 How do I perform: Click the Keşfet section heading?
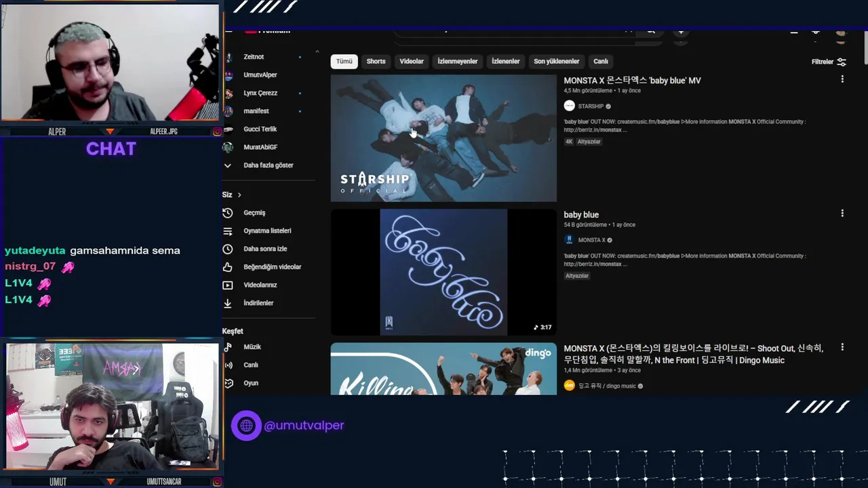(233, 331)
